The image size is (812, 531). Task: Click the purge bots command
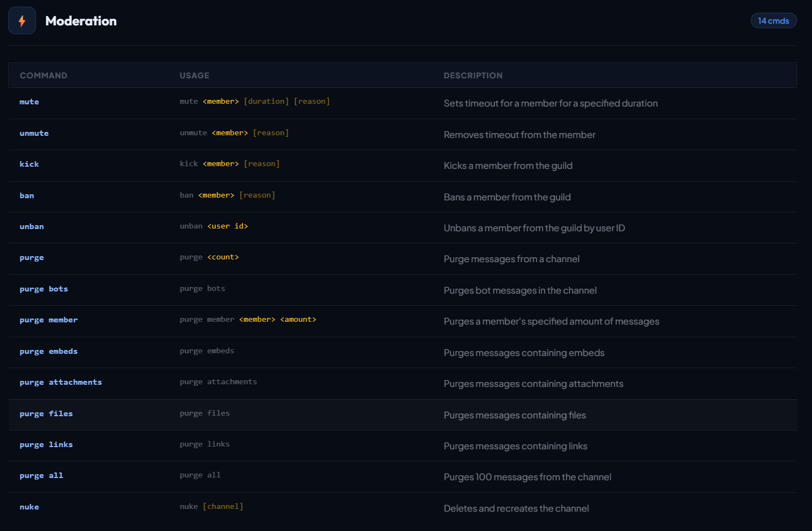click(44, 289)
